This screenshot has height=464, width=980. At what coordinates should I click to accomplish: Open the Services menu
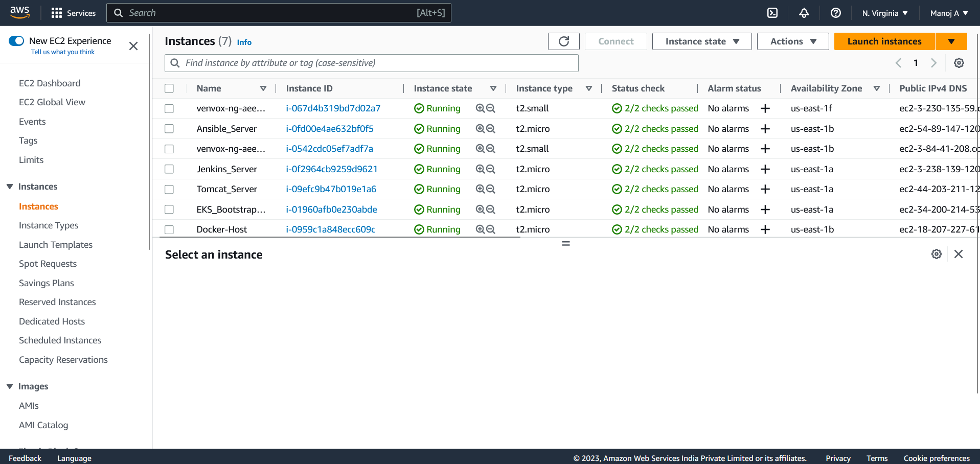tap(73, 13)
